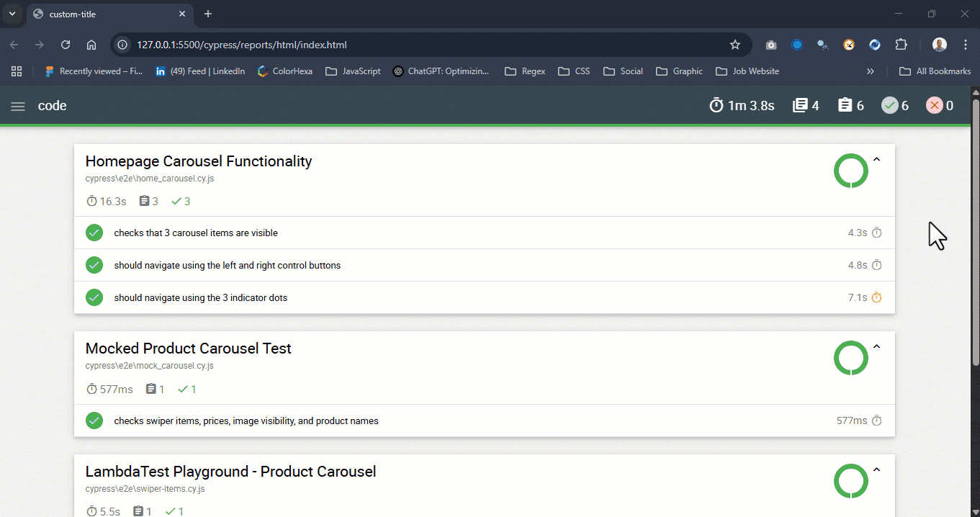Open the hamburger menu beside code
Screen dimensions: 980x517
(18, 106)
